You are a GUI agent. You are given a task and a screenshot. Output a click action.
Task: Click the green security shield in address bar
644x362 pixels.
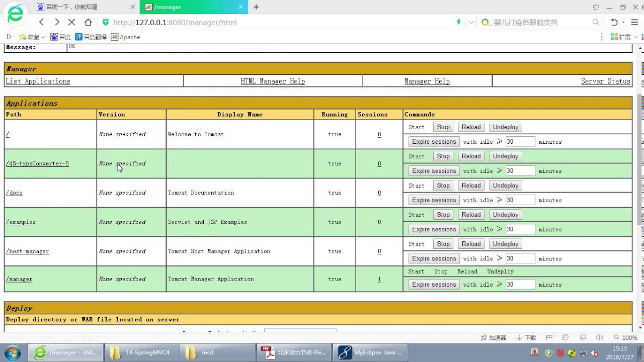coord(105,22)
